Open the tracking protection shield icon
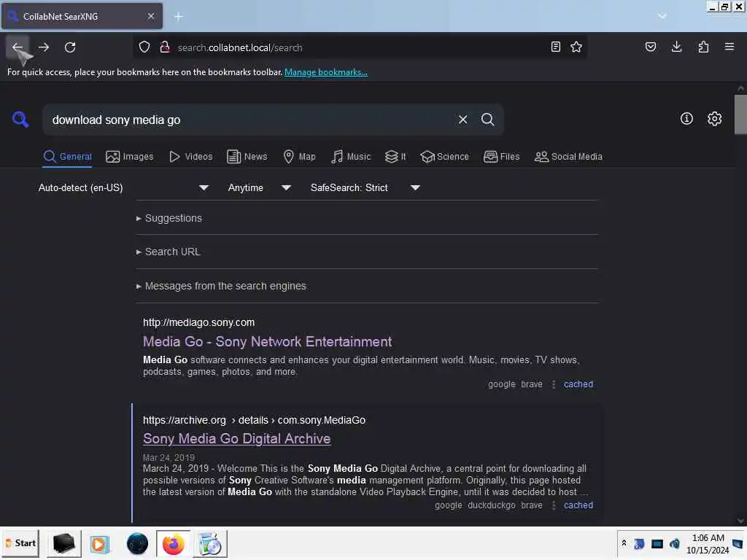Image resolution: width=747 pixels, height=560 pixels. (144, 47)
